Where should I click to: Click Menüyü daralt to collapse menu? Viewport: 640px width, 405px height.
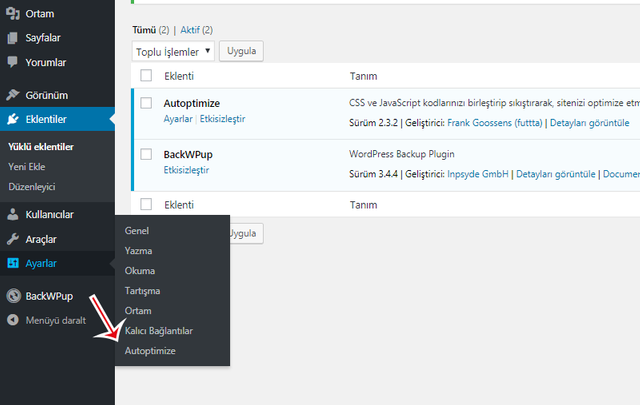click(x=56, y=320)
